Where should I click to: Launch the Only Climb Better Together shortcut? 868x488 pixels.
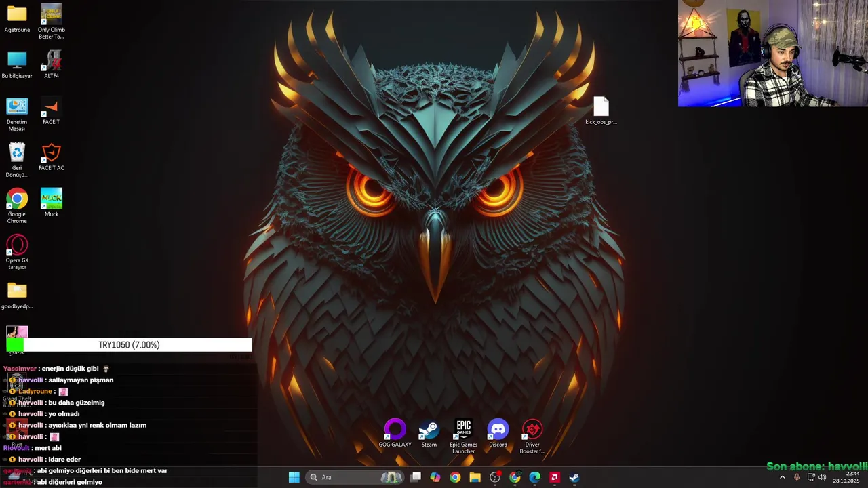tap(52, 22)
